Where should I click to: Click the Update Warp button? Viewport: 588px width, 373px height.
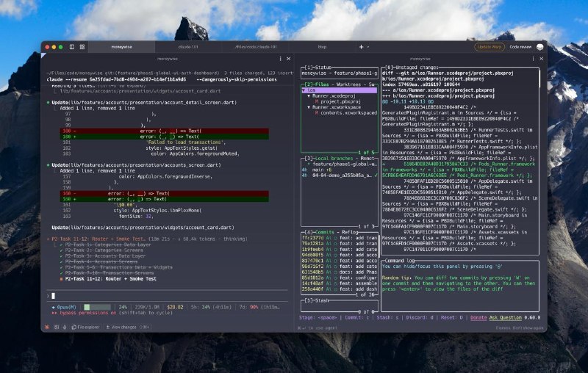(x=490, y=46)
